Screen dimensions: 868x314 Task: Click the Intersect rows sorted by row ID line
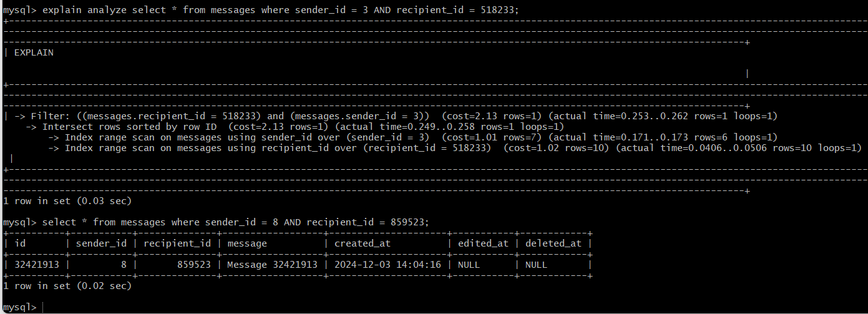pyautogui.click(x=295, y=127)
